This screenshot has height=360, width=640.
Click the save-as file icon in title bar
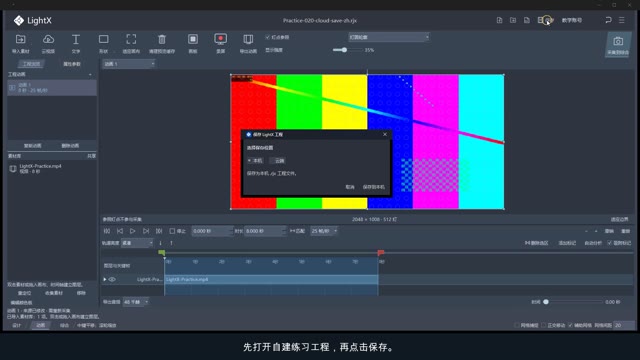pos(527,20)
